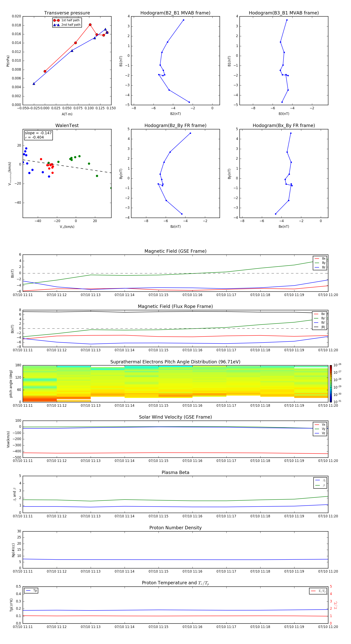
Task: Select Bx' legend entry in Flux Rope panel
Action: tap(320, 314)
